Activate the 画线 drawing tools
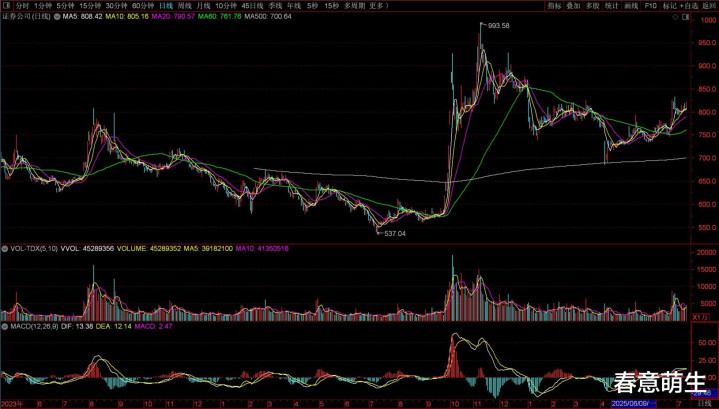The width and height of the screenshot is (719, 409). 631,6
